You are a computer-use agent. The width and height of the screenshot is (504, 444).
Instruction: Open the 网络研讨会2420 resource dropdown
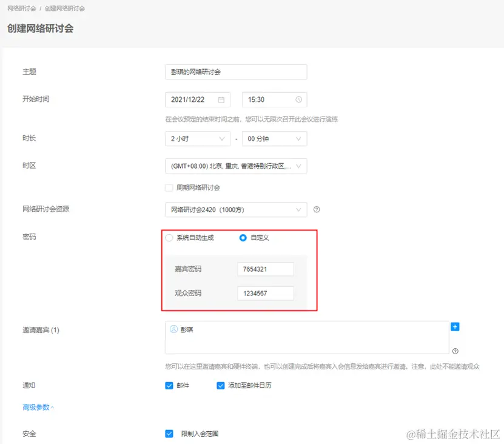[x=236, y=210]
